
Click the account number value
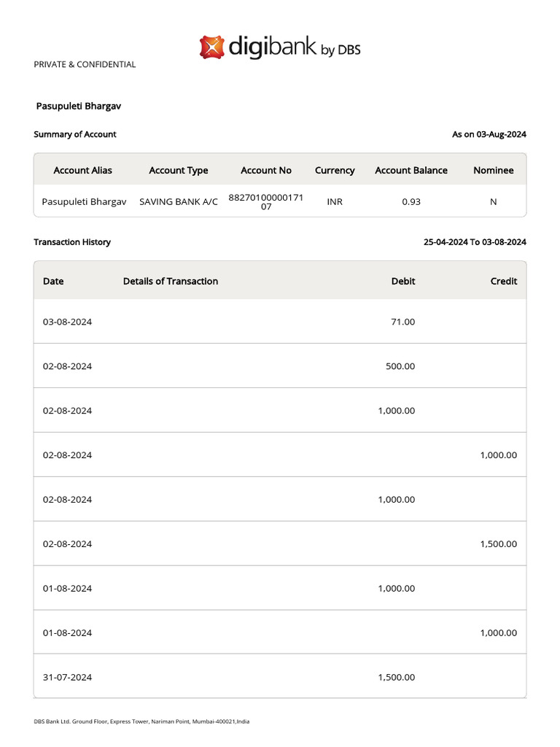click(266, 201)
